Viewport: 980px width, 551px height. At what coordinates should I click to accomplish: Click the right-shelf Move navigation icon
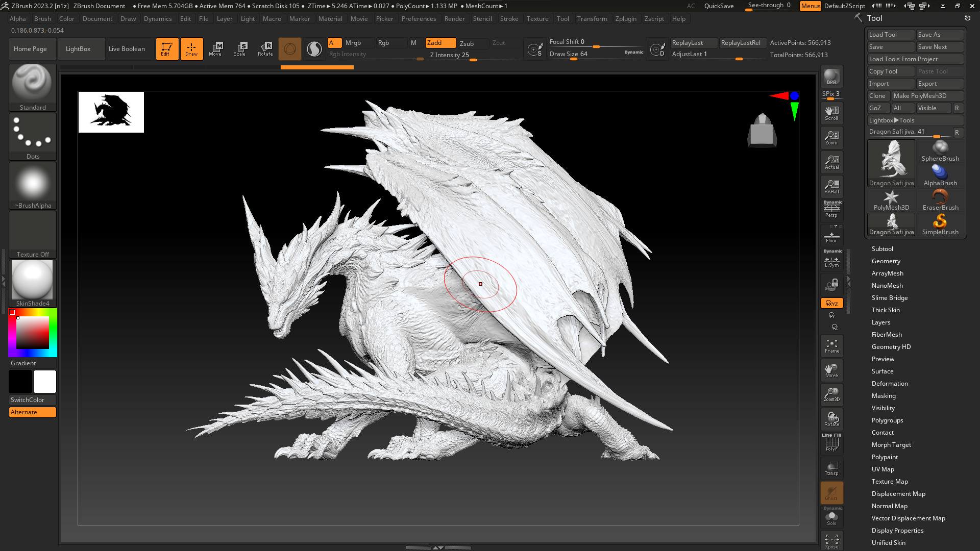pos(831,370)
